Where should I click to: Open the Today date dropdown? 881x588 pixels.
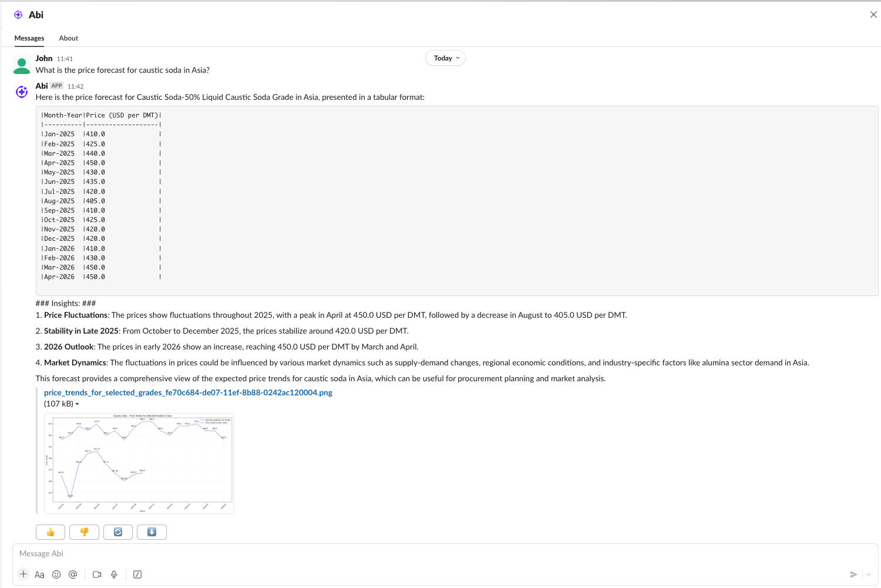click(446, 58)
